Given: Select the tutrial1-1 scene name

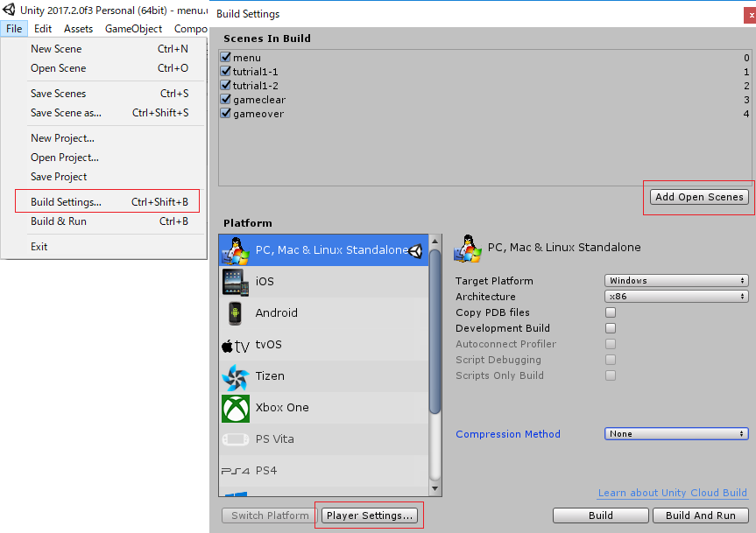Looking at the screenshot, I should coord(256,73).
